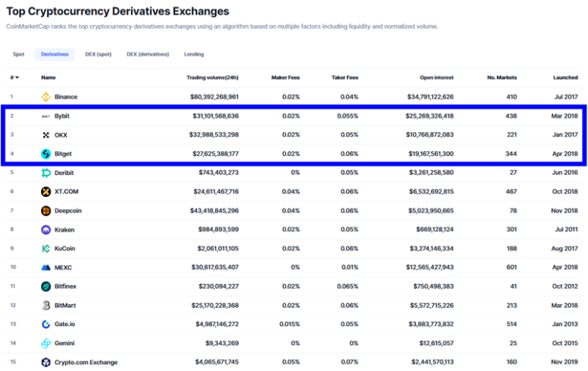Screen dimensions: 588x371
Task: Sort by Open interest column header
Action: click(437, 78)
